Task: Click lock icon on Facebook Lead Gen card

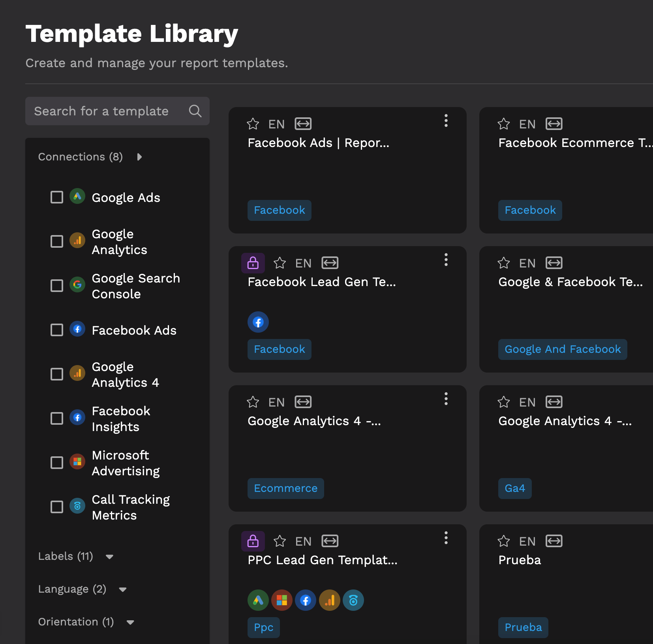Action: pyautogui.click(x=253, y=263)
